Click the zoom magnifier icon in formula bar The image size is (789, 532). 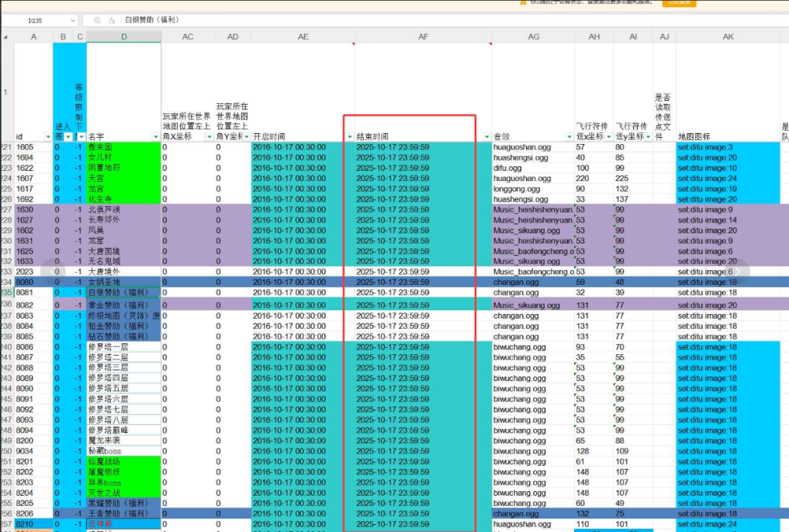coord(97,21)
